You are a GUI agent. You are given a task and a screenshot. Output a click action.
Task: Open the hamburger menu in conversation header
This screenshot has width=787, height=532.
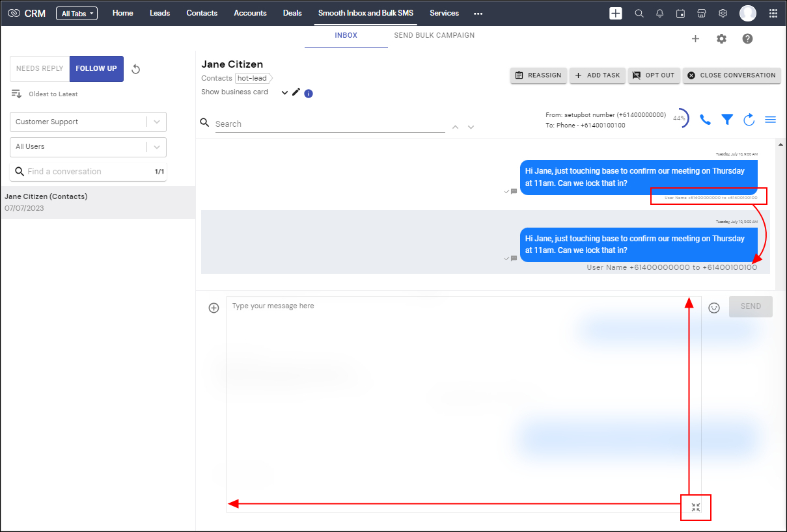[771, 119]
